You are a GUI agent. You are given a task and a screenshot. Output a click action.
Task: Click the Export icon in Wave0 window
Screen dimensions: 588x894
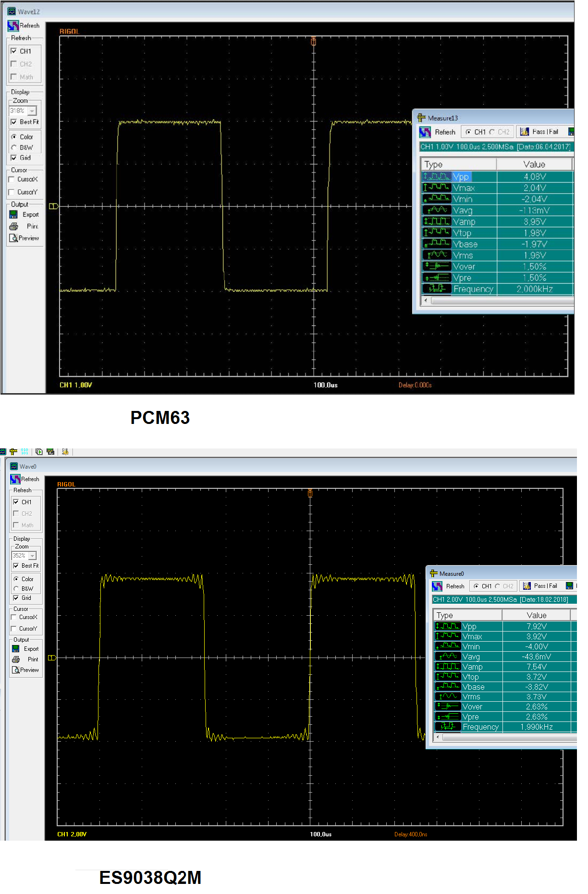16,648
